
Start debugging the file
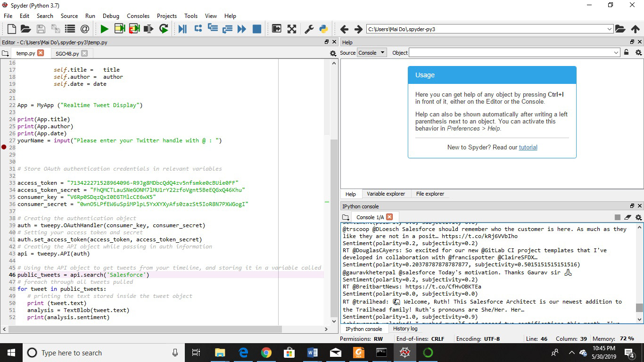coord(182,29)
